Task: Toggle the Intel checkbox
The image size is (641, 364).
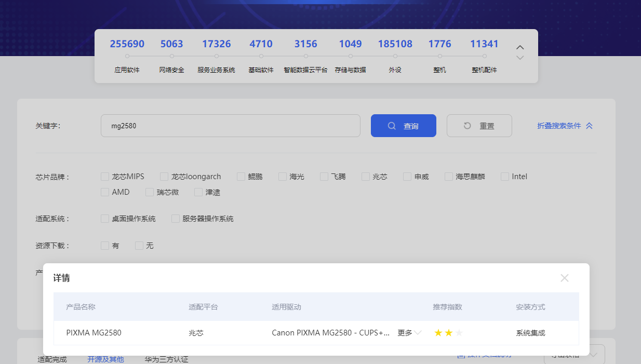Action: click(505, 177)
